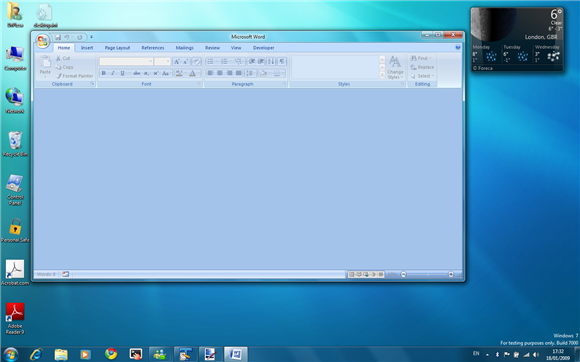Image resolution: width=580 pixels, height=362 pixels.
Task: Click the Text Highlight Color button
Action: click(179, 73)
